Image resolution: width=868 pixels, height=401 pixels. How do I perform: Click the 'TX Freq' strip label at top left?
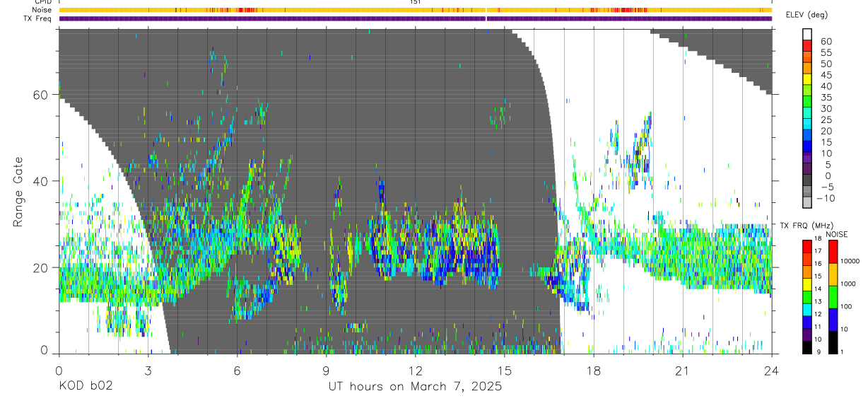(38, 18)
